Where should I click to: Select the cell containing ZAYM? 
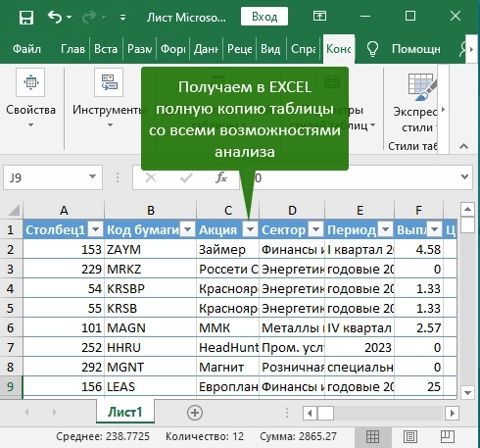pyautogui.click(x=151, y=249)
